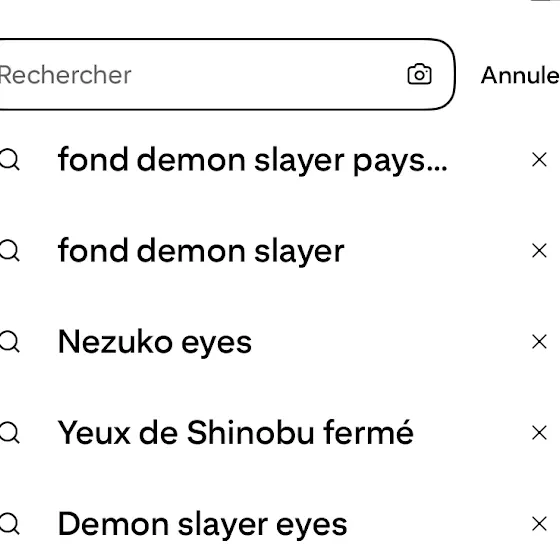560x560 pixels.
Task: Delete 'fond demon slayer' recent search entry
Action: pyautogui.click(x=539, y=251)
